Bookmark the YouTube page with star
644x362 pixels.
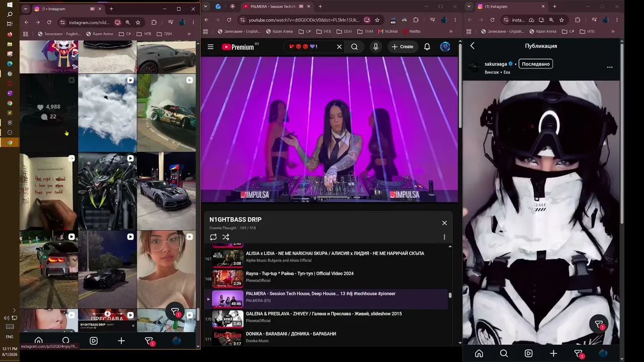377,20
